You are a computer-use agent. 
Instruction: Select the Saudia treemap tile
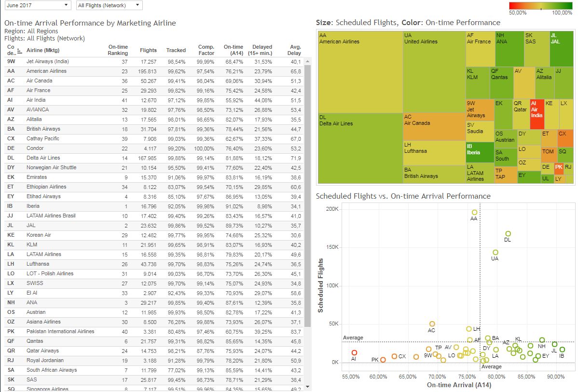click(480, 132)
